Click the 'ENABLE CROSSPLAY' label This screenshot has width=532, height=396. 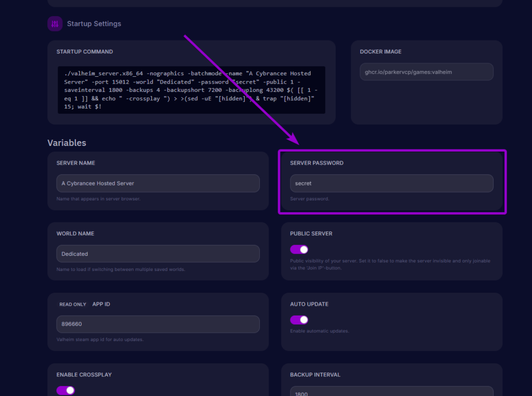[84, 375]
